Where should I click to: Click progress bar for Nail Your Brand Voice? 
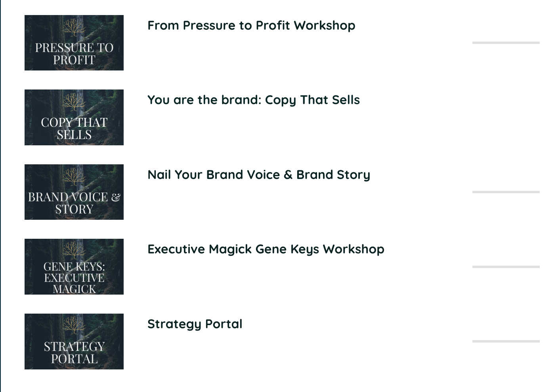[x=506, y=192]
